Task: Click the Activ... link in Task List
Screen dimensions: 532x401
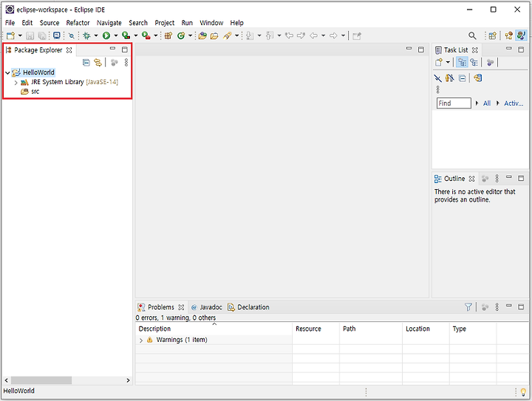Action: coord(514,103)
